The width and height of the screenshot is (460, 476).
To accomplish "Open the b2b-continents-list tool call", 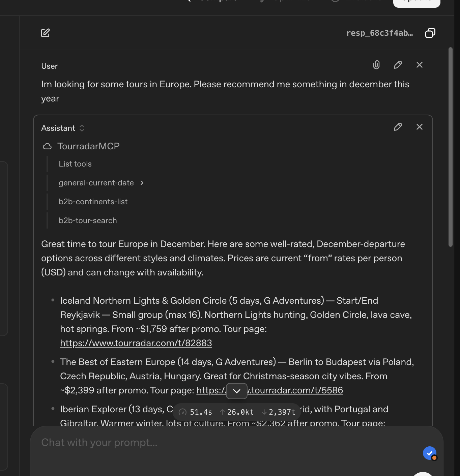I will coord(93,202).
